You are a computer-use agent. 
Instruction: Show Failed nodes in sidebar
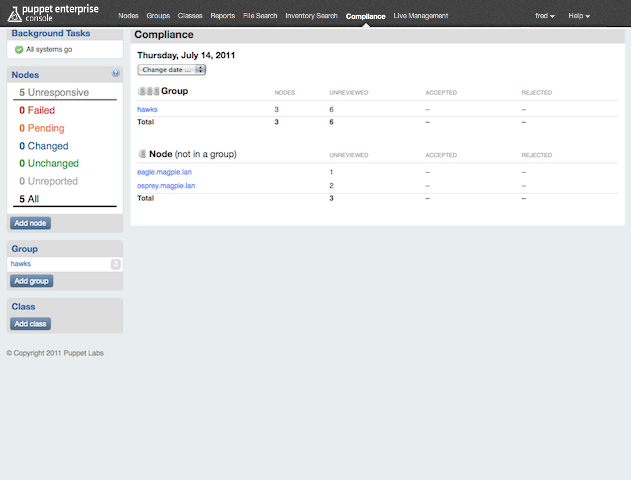pos(37,110)
